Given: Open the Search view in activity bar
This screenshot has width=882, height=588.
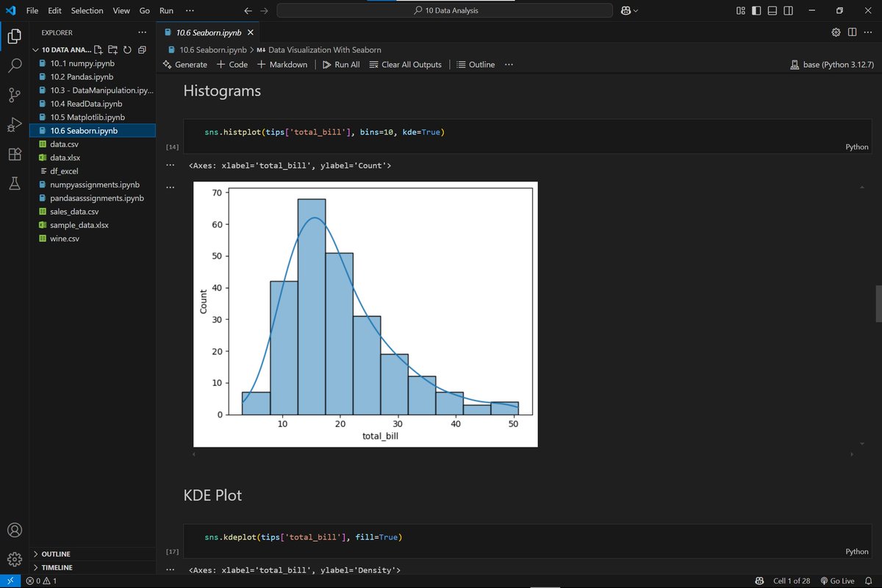Looking at the screenshot, I should [x=14, y=65].
